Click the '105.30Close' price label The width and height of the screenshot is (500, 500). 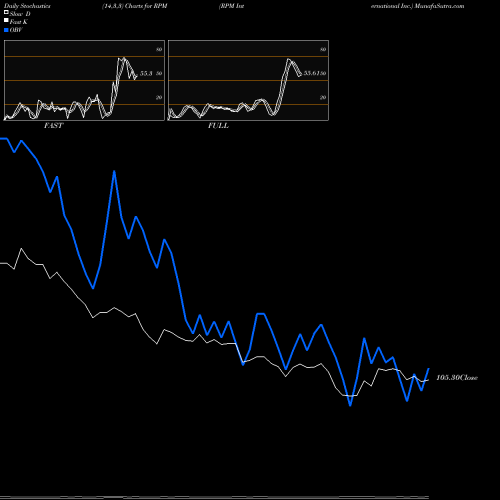point(457,378)
